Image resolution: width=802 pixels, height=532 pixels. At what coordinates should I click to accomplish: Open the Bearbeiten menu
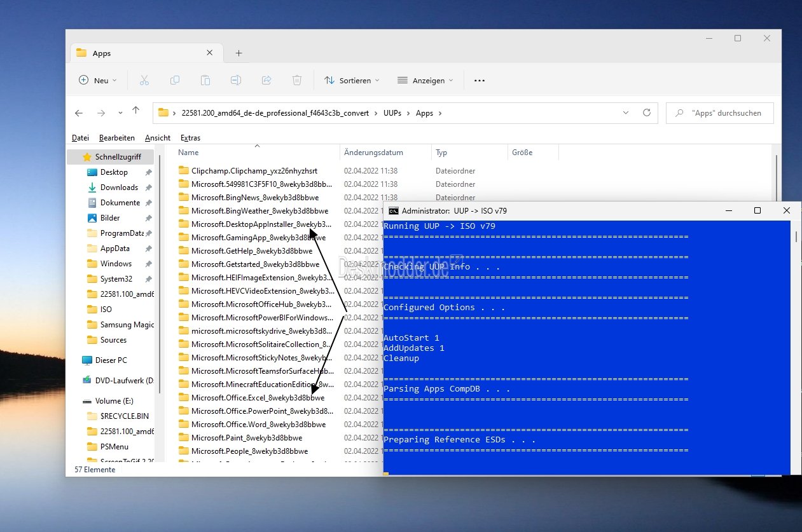tap(117, 138)
